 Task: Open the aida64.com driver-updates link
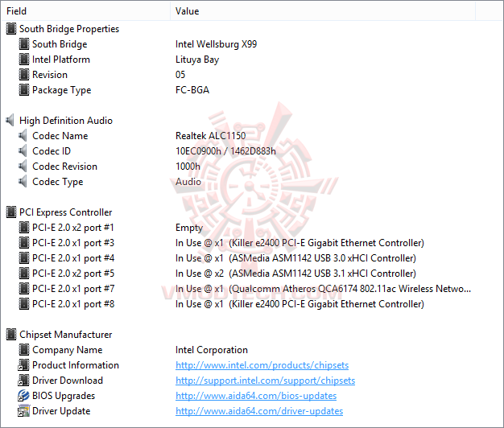point(259,411)
